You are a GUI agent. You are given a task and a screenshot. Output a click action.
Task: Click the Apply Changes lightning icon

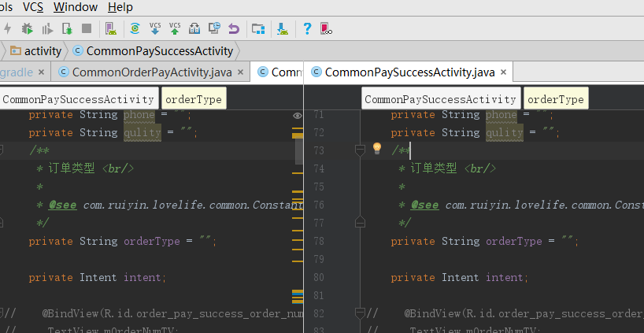7,28
